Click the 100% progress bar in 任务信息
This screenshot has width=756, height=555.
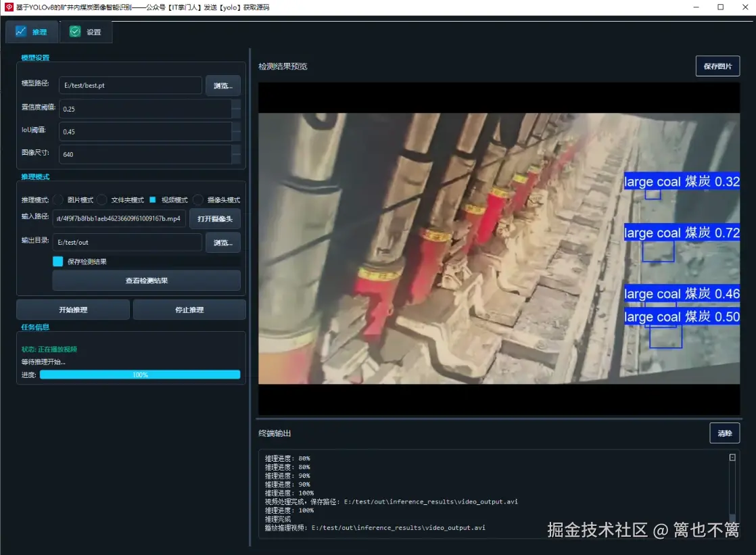point(141,375)
